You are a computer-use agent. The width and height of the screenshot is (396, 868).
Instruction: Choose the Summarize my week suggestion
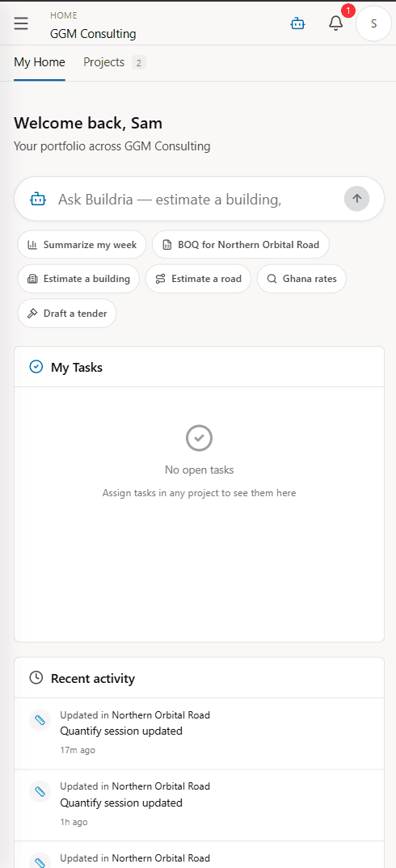pos(82,245)
